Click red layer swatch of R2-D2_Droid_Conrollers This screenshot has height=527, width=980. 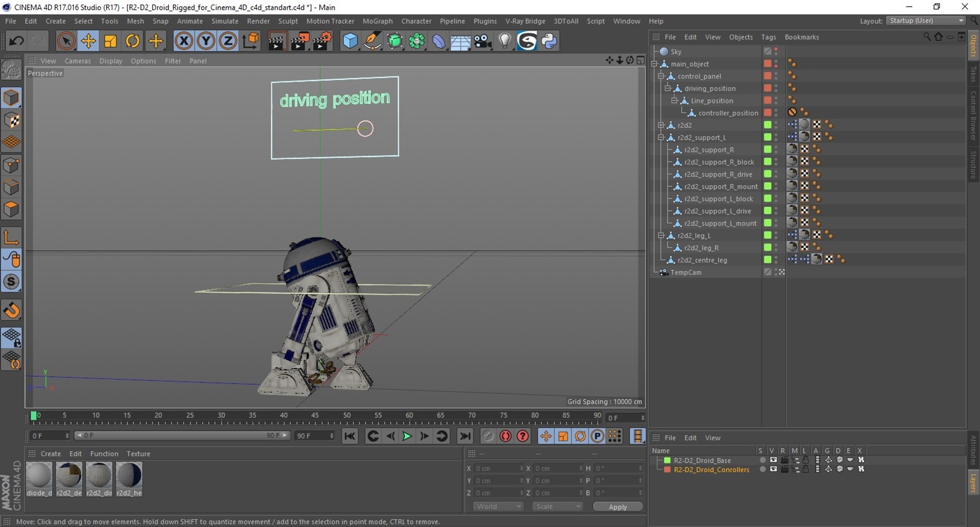pyautogui.click(x=667, y=469)
